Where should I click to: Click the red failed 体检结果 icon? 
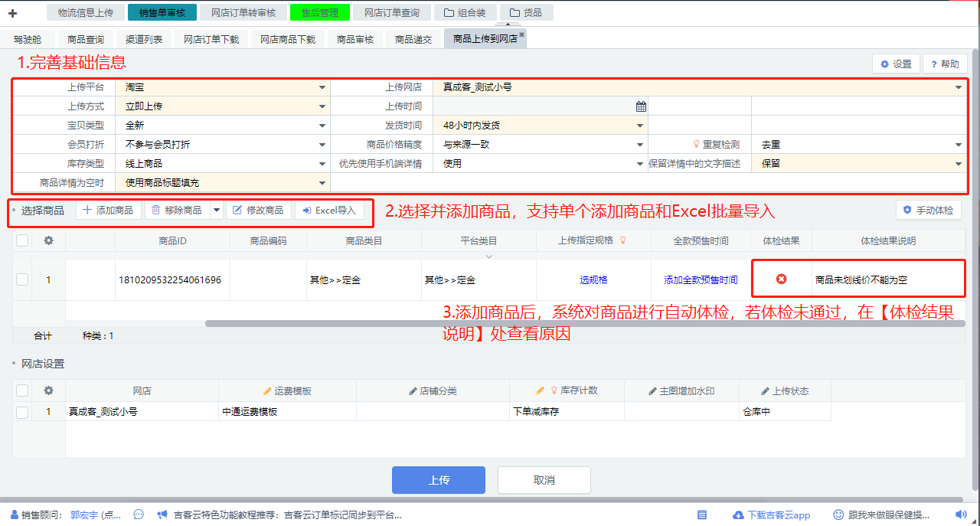[x=781, y=279]
